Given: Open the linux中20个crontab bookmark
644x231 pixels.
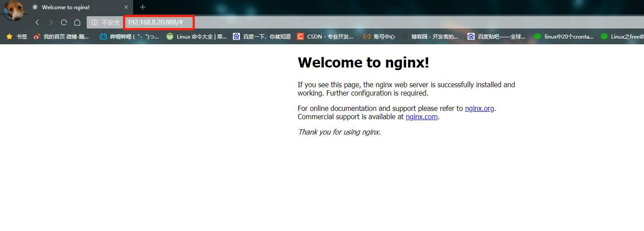Looking at the screenshot, I should coord(564,37).
